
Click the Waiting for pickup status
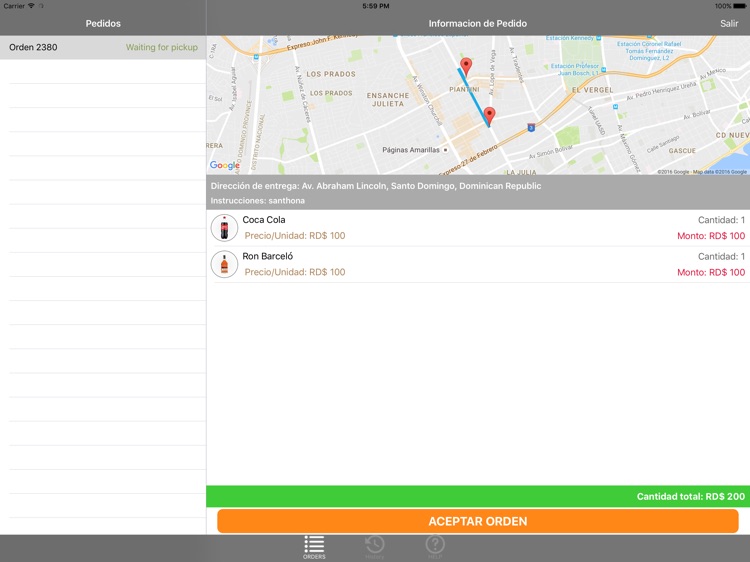(162, 47)
